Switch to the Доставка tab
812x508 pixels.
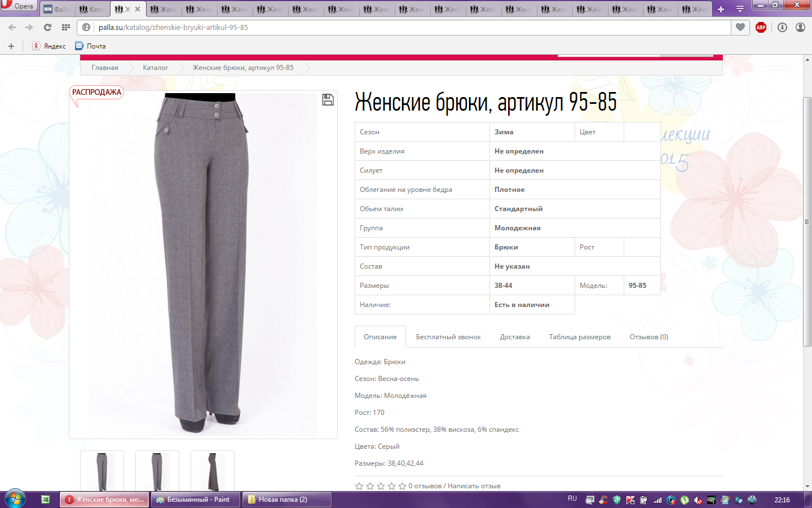pos(514,337)
